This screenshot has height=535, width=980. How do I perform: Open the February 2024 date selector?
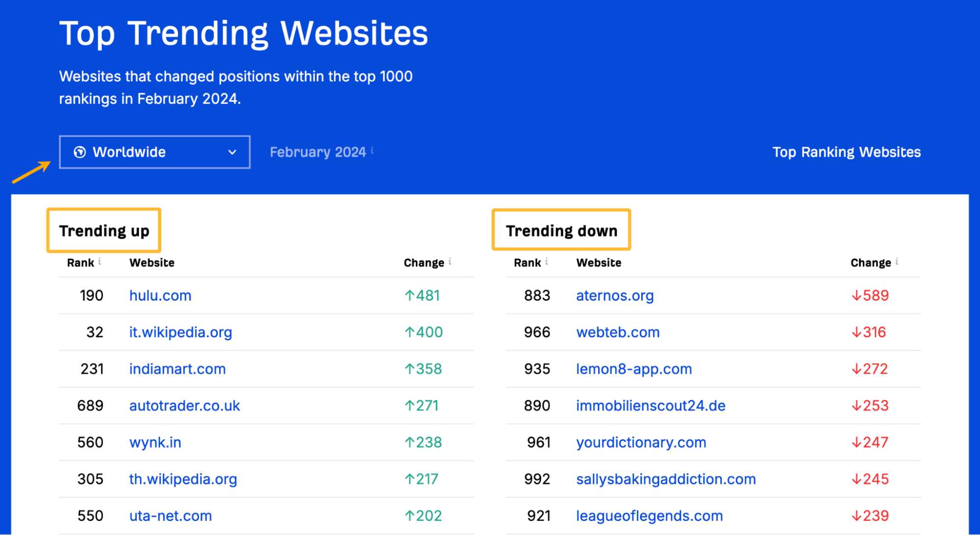click(318, 152)
